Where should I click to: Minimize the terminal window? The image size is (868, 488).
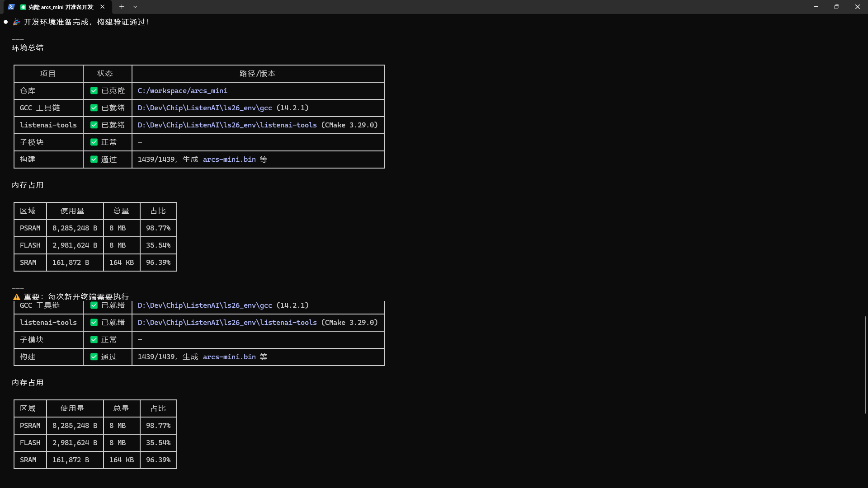[816, 7]
